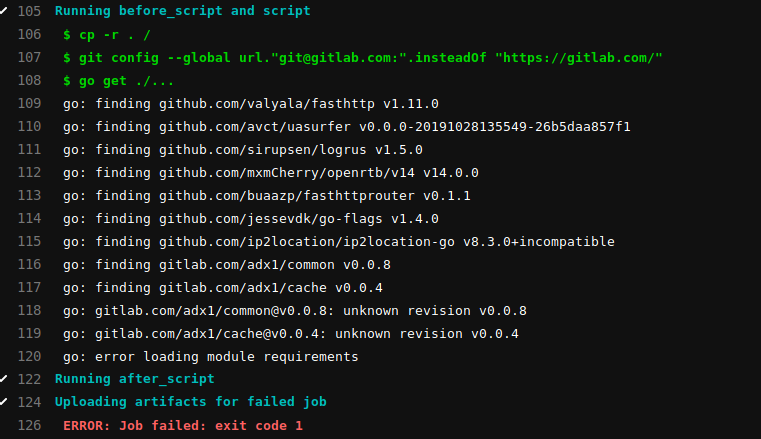Click the 'go get ./...' command line
This screenshot has height=439, width=761.
(118, 80)
